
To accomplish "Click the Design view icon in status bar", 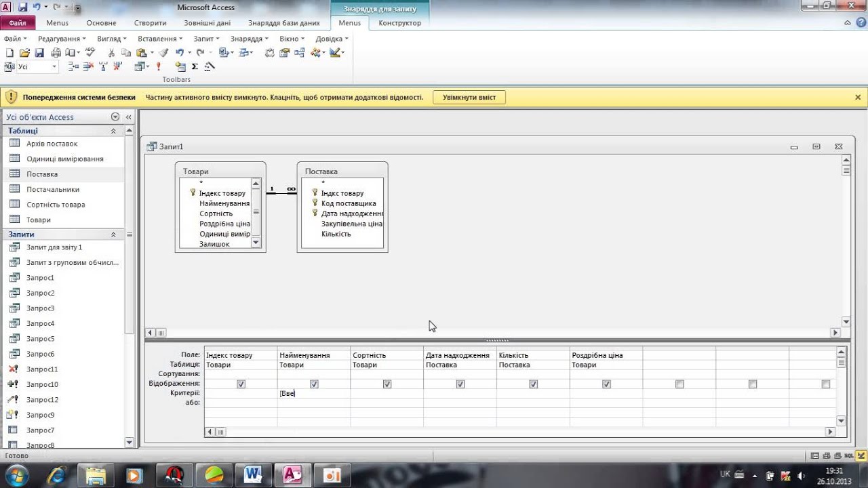I will coord(861,456).
